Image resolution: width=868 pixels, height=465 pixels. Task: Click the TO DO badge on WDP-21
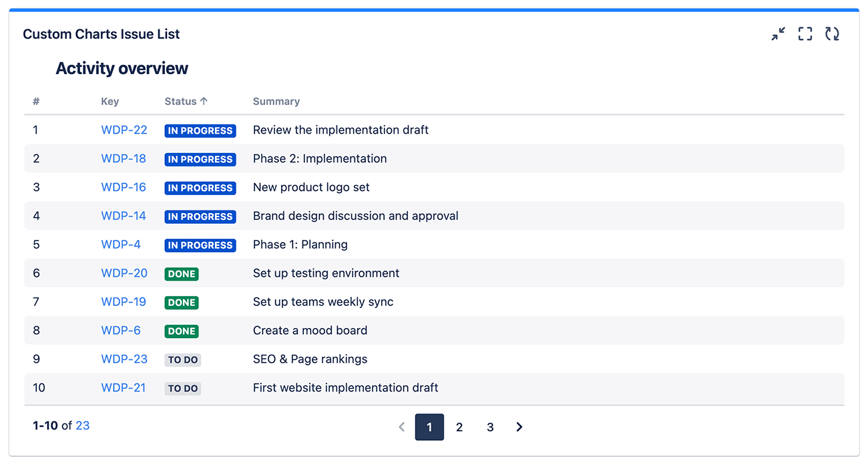coord(182,388)
